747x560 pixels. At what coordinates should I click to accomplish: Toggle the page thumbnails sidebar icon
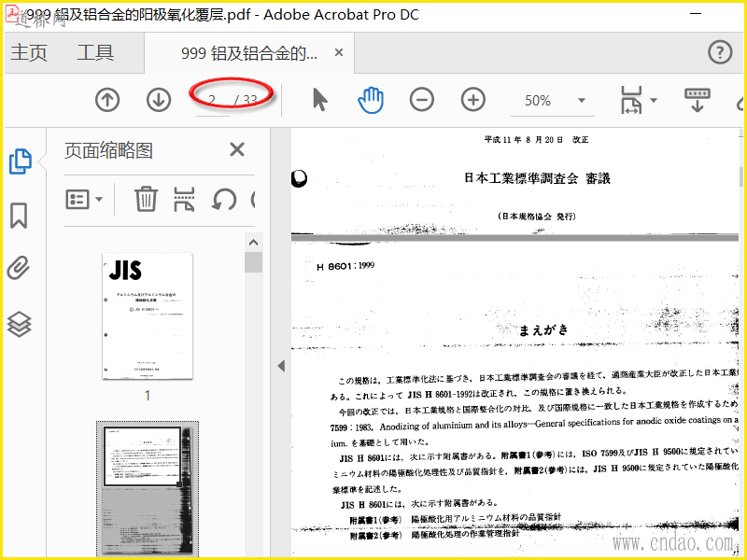tap(21, 161)
